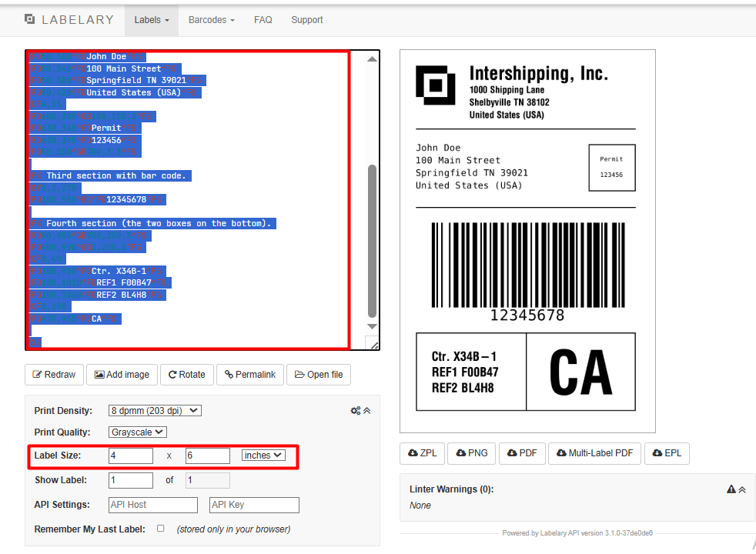
Task: Toggle advanced settings gear icon
Action: point(356,411)
